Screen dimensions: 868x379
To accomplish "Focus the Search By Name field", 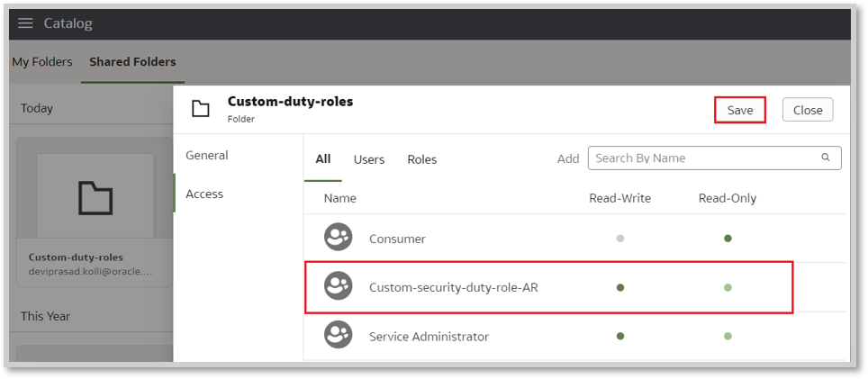I will (x=702, y=158).
